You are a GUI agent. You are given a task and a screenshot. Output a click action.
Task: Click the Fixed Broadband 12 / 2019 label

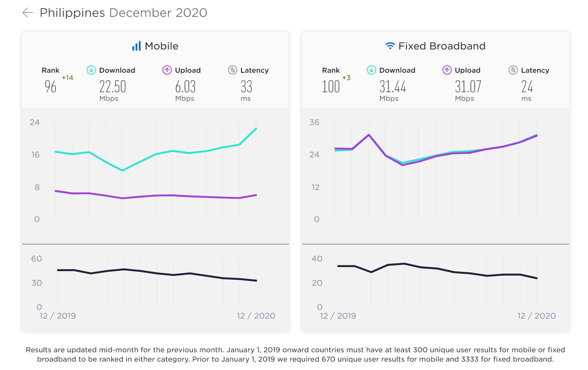pyautogui.click(x=338, y=316)
